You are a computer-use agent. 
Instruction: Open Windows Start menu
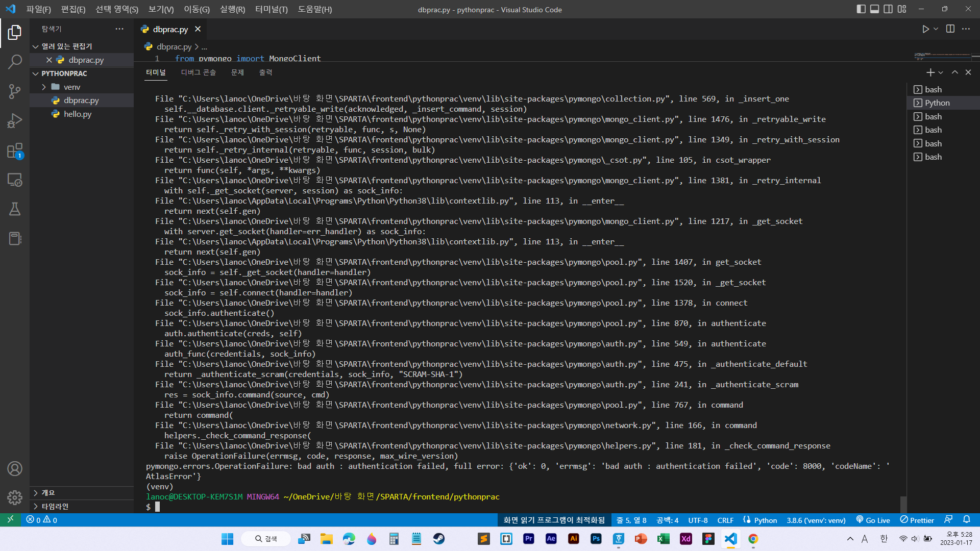227,539
